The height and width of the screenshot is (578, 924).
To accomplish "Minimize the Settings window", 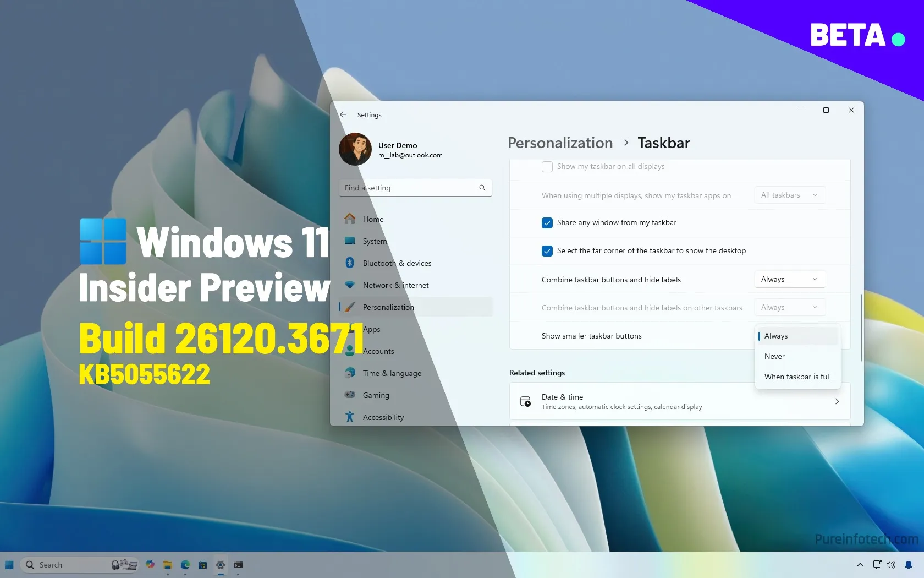I will (x=801, y=110).
